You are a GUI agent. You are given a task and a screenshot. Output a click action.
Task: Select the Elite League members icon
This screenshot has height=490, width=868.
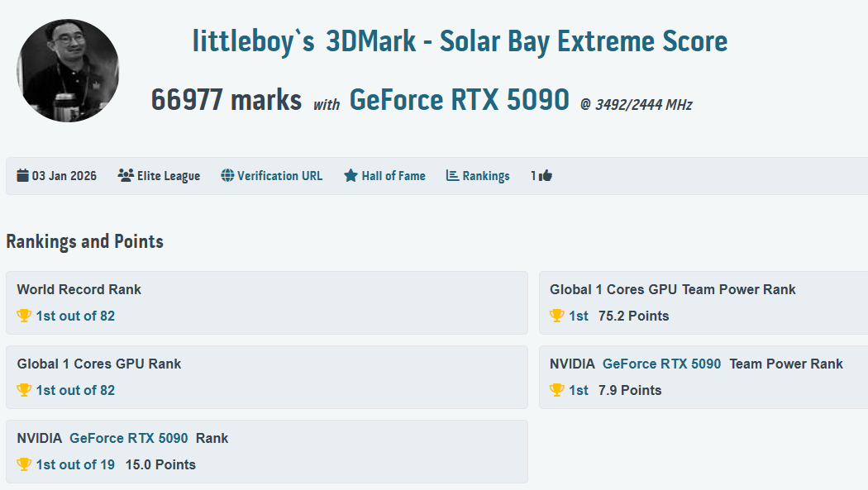pos(126,175)
